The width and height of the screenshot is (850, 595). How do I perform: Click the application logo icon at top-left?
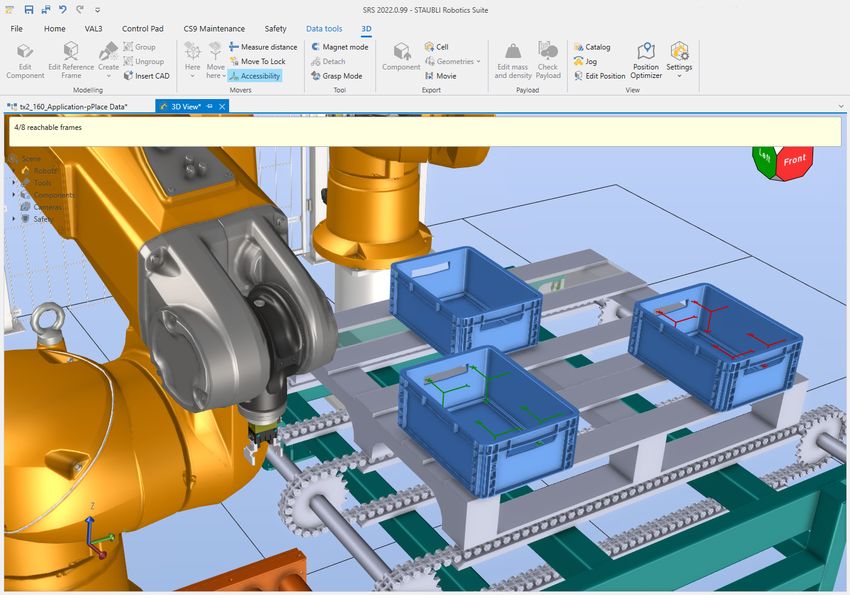pyautogui.click(x=10, y=9)
